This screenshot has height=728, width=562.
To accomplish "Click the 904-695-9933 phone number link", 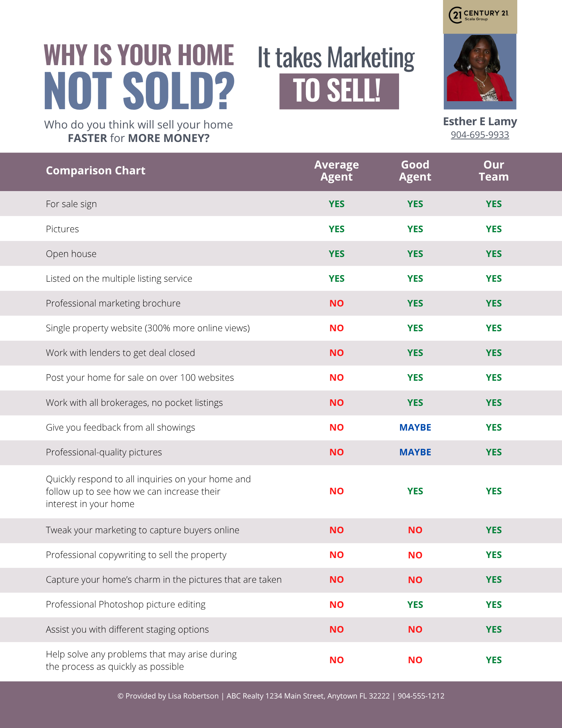I will (x=480, y=135).
